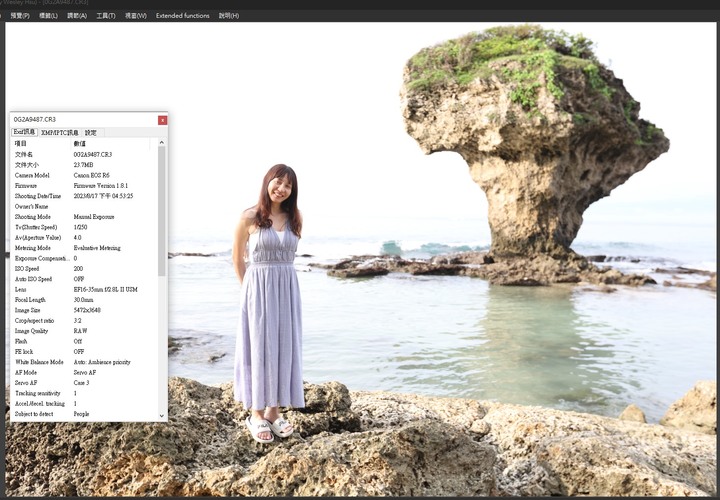Click the info panel scroll-up arrow
This screenshot has height=500, width=720.
tap(162, 143)
